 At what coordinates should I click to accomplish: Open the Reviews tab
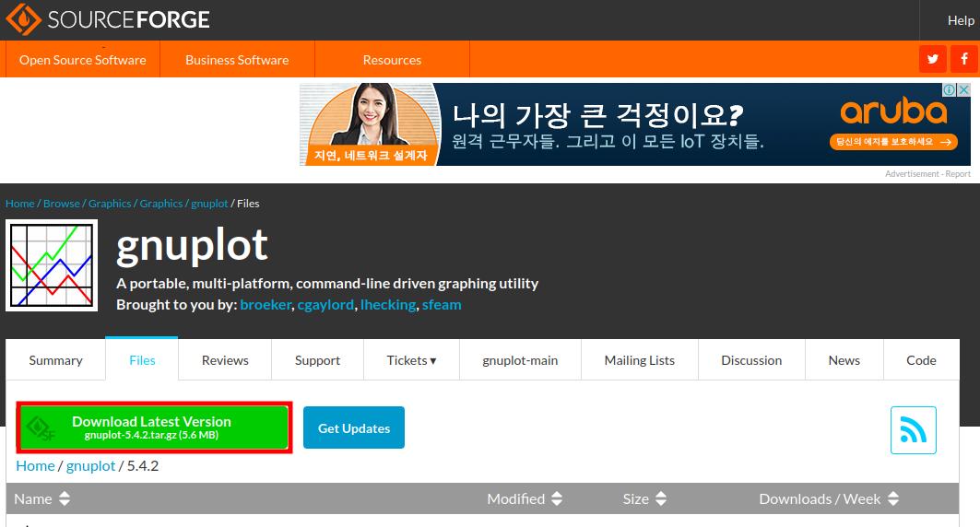[225, 360]
